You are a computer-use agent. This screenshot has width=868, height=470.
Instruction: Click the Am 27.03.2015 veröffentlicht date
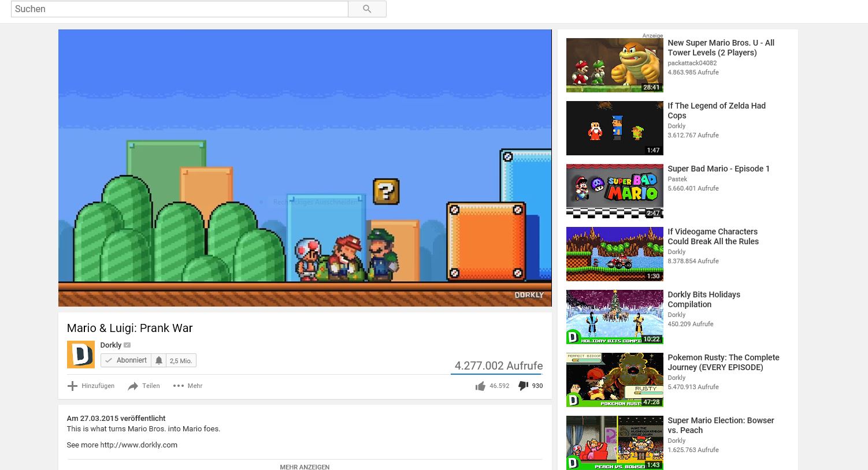click(x=116, y=418)
